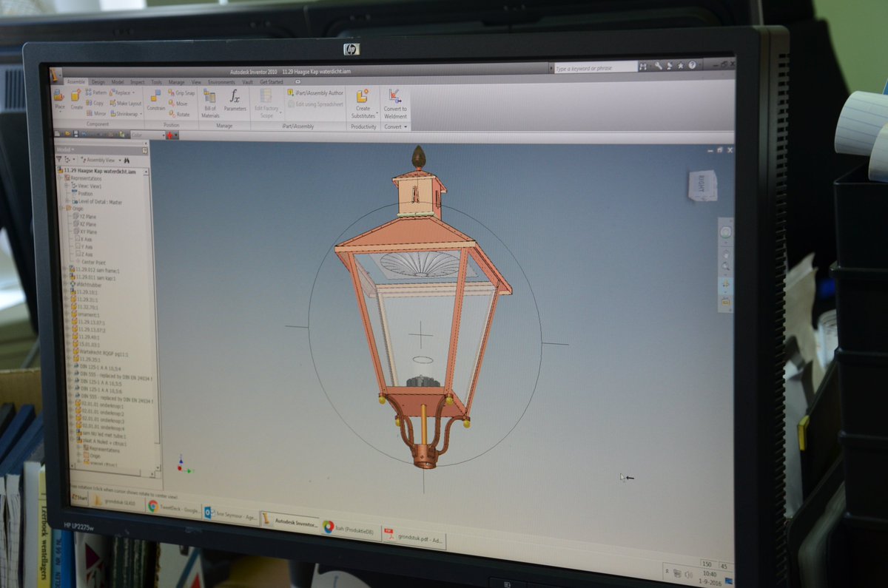The height and width of the screenshot is (588, 888).
Task: Switch to the Inspect ribbon tab
Action: click(x=138, y=82)
